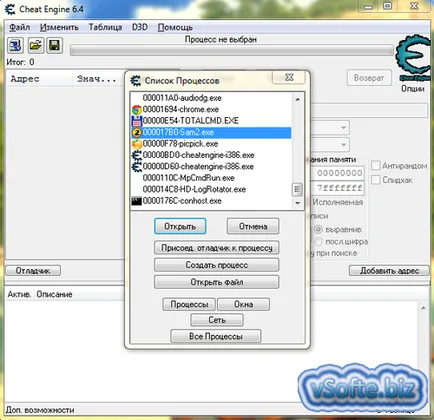Click the Возврат button
434x420 pixels.
coord(369,78)
